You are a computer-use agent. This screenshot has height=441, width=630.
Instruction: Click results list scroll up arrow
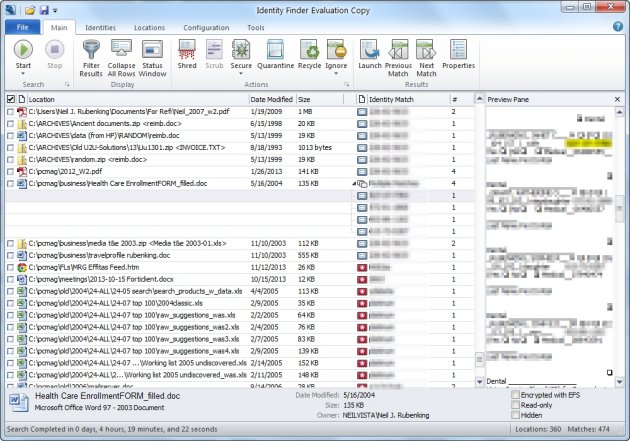(x=479, y=98)
